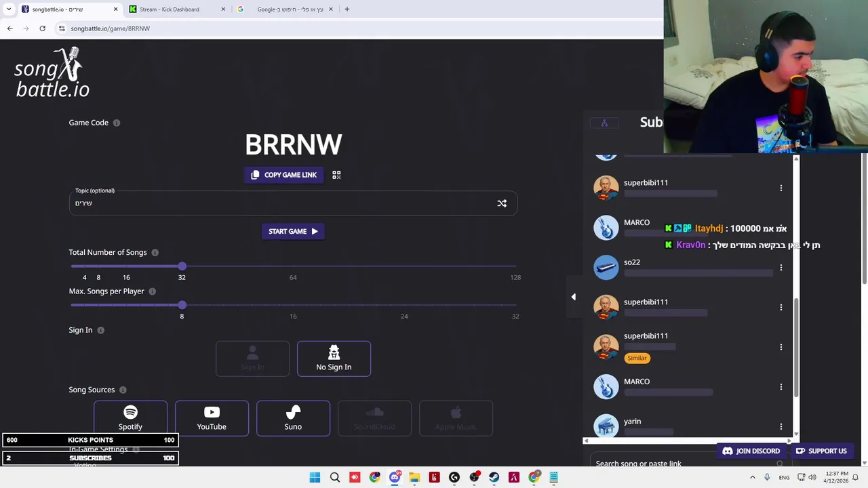Reload the songbattle.io page

coord(42,28)
